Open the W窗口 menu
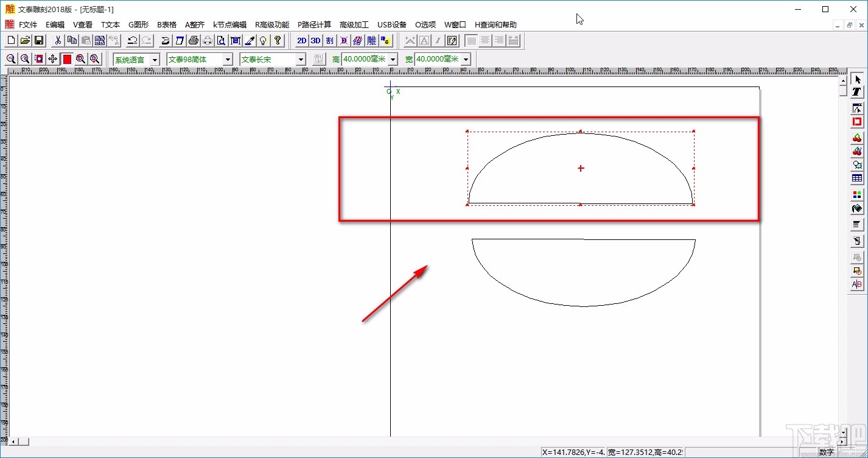This screenshot has height=458, width=868. pyautogui.click(x=455, y=25)
